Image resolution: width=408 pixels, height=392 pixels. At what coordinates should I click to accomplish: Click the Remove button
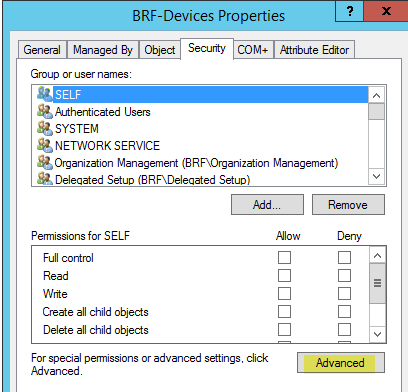pos(348,205)
